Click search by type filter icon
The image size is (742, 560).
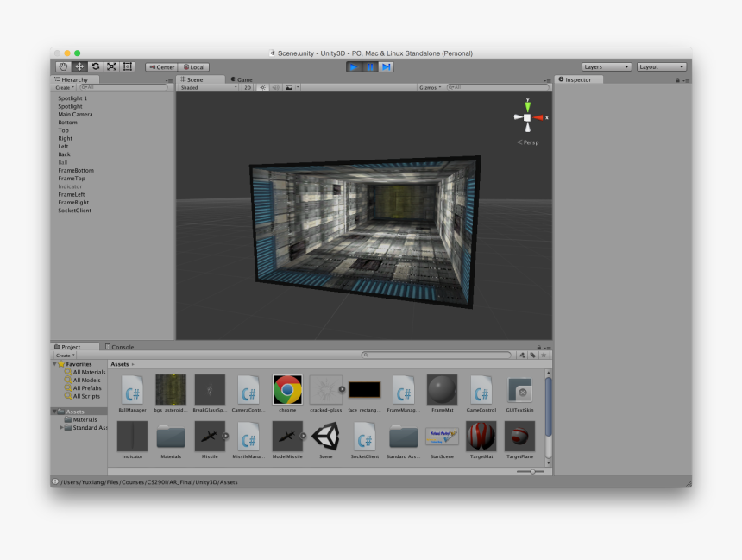522,355
